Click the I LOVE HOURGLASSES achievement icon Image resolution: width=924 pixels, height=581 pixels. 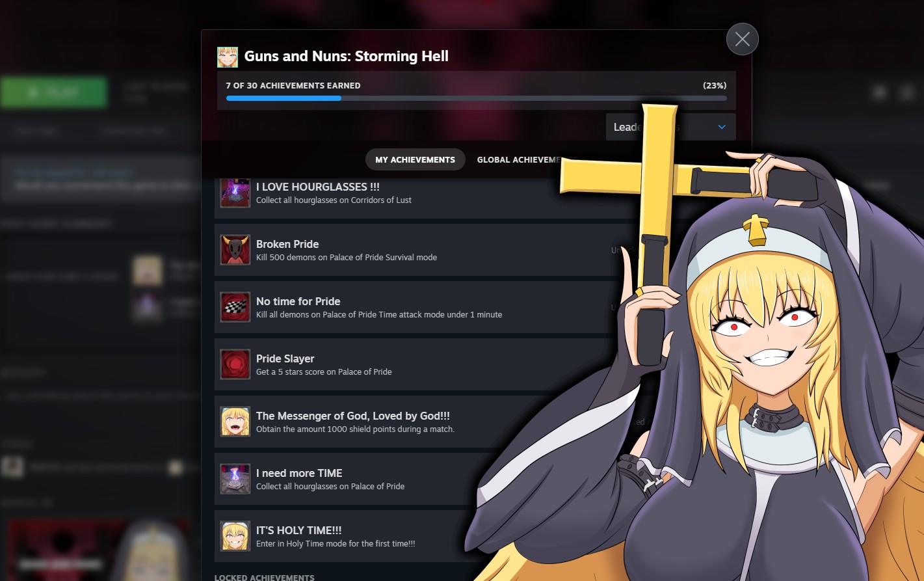click(x=235, y=193)
